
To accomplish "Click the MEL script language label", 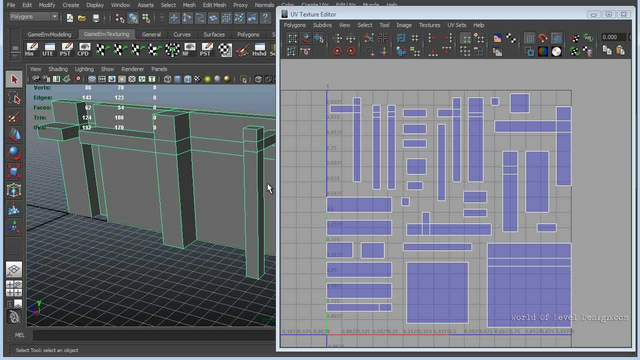I will tap(19, 335).
